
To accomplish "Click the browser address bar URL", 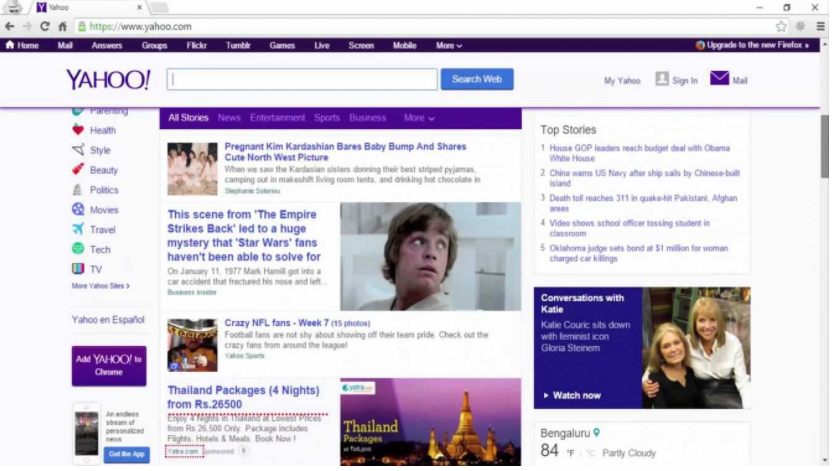I will tap(140, 26).
